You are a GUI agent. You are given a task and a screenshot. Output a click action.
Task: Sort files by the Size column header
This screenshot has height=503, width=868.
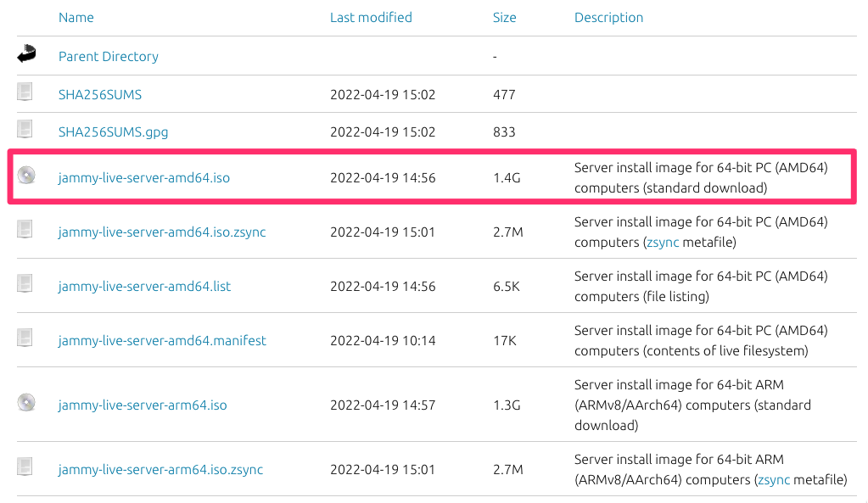[x=504, y=18]
